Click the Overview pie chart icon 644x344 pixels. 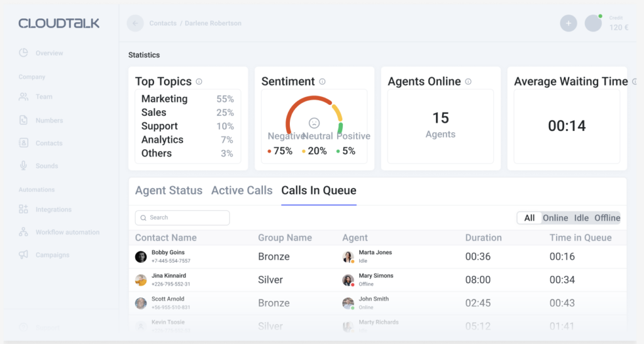23,53
